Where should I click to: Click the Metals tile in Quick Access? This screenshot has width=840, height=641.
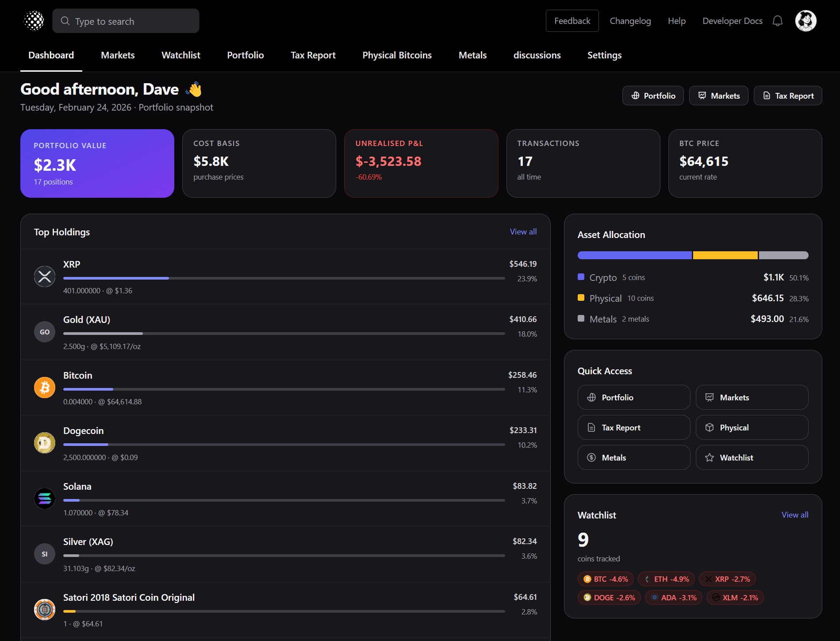pos(633,457)
